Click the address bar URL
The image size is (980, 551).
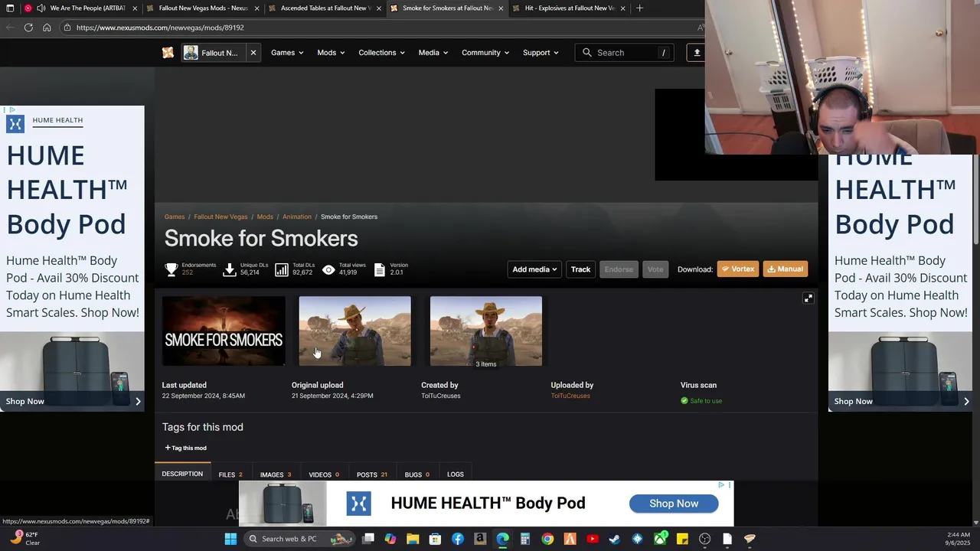[x=160, y=28]
